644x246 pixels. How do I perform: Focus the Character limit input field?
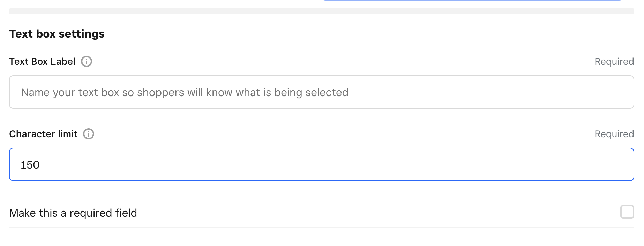(321, 164)
